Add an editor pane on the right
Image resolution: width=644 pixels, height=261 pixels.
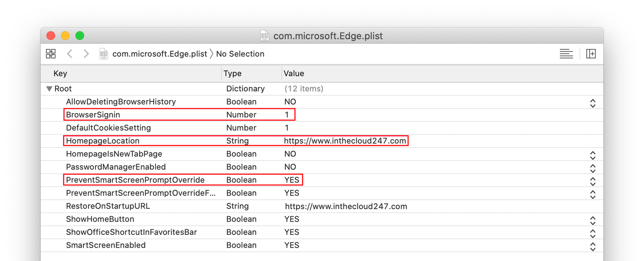[x=591, y=53]
